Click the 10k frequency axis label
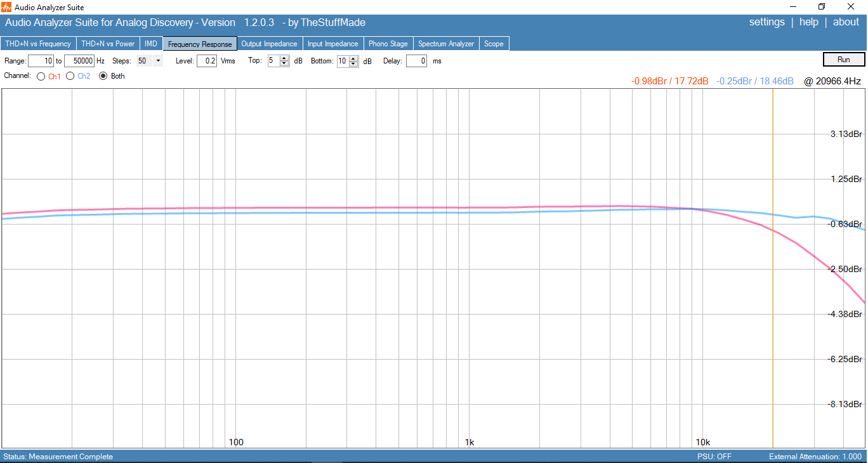Screen dimensions: 868x463 (x=702, y=442)
